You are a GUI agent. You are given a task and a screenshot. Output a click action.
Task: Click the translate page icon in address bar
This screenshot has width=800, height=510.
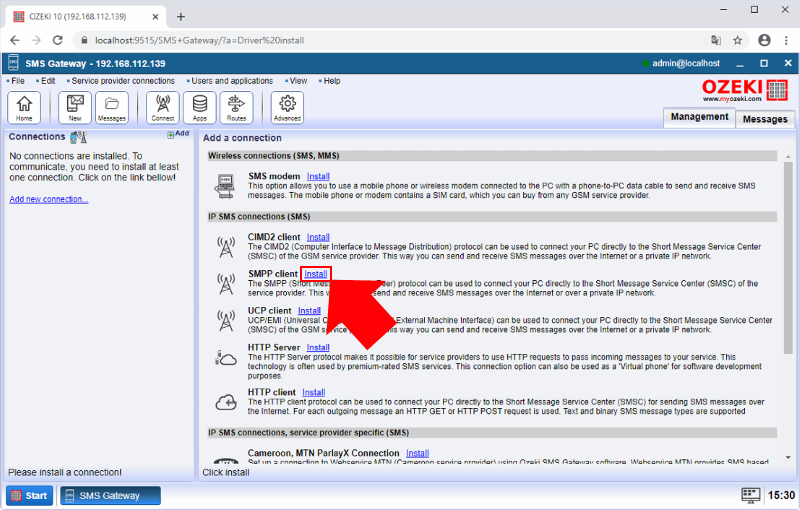(x=716, y=40)
